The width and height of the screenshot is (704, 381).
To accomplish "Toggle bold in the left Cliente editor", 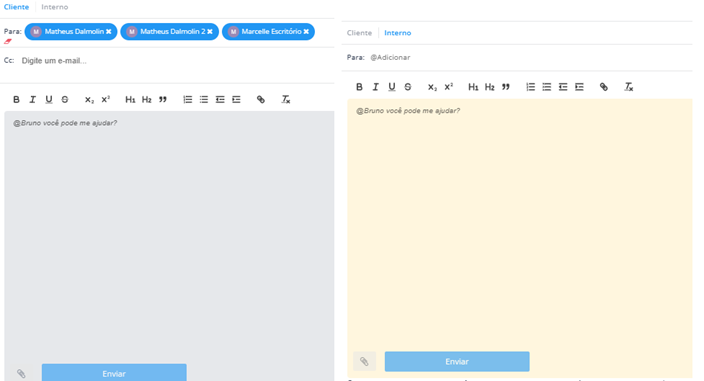I will pos(16,100).
